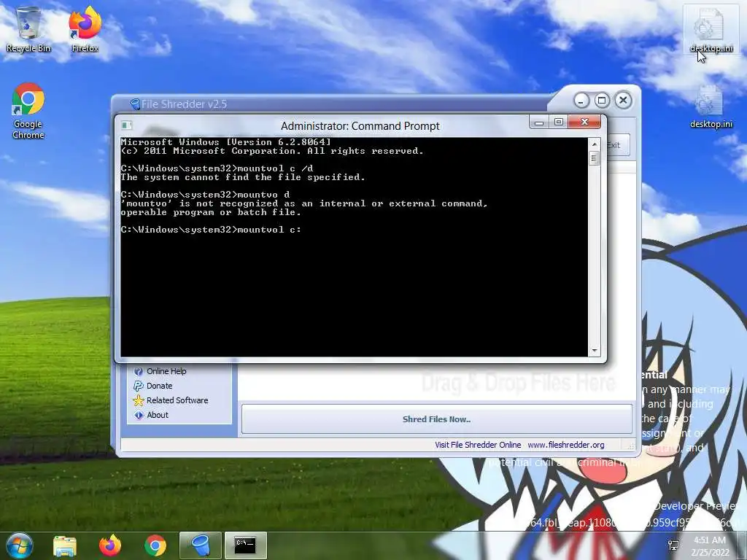Viewport: 747px width, 560px height.
Task: Click Command Prompt scrollbar down arrow
Action: (594, 351)
